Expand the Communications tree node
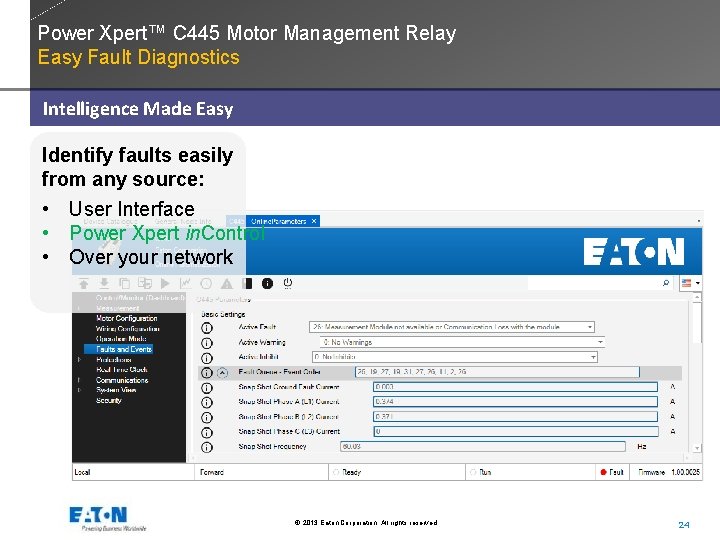Image resolution: width=720 pixels, height=540 pixels. pyautogui.click(x=79, y=380)
